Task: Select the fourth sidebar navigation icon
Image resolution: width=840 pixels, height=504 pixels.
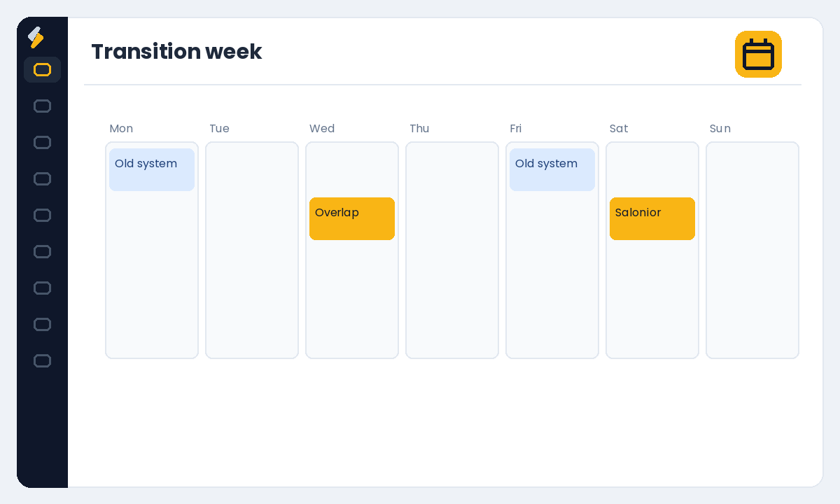Action: tap(43, 178)
